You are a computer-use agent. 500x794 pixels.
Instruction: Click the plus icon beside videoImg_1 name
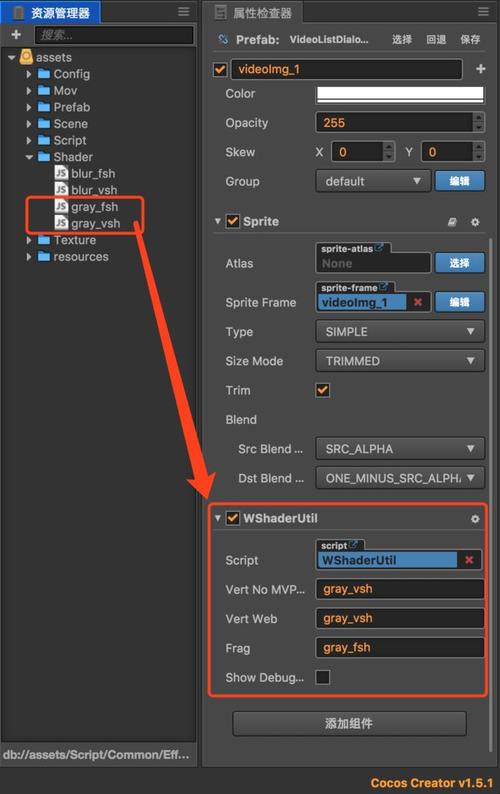coord(481,69)
